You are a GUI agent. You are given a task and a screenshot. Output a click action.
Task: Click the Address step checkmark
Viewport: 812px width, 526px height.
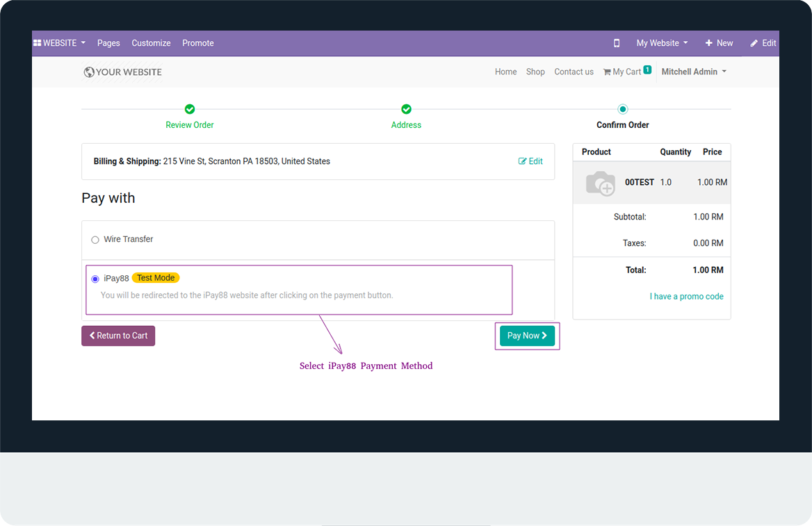tap(407, 109)
